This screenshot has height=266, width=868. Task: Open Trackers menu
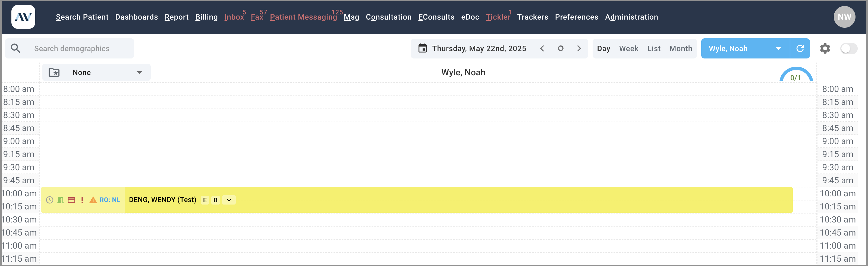532,17
